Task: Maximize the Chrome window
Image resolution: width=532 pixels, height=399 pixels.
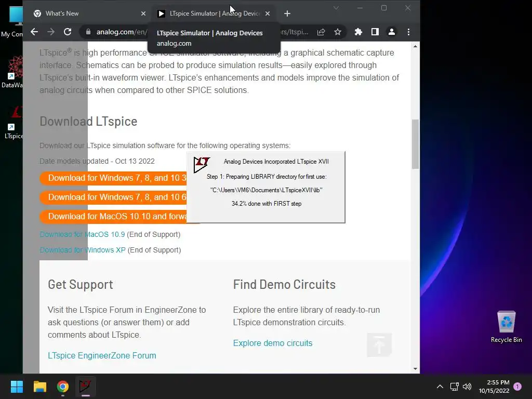Action: point(384,8)
